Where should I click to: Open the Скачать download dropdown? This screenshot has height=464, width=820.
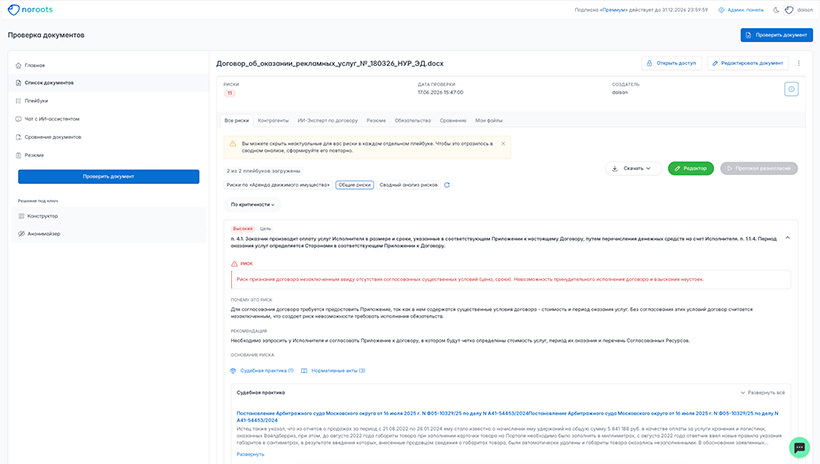tap(633, 168)
